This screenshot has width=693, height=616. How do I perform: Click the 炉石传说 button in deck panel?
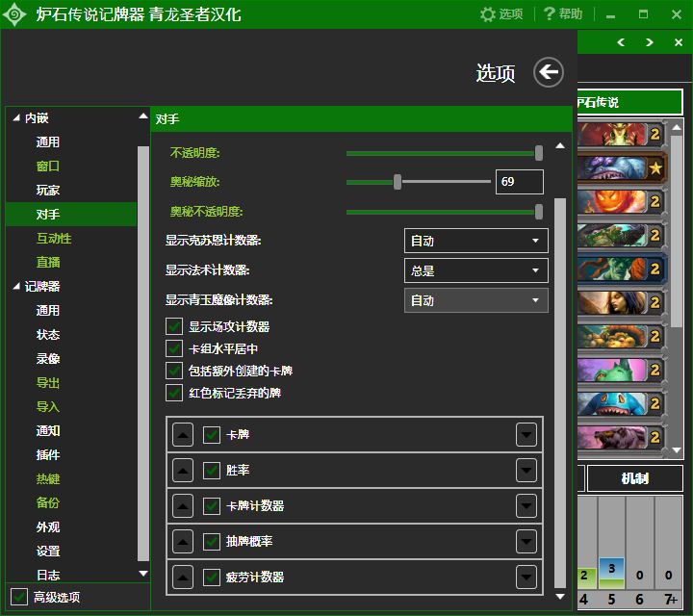coord(629,102)
